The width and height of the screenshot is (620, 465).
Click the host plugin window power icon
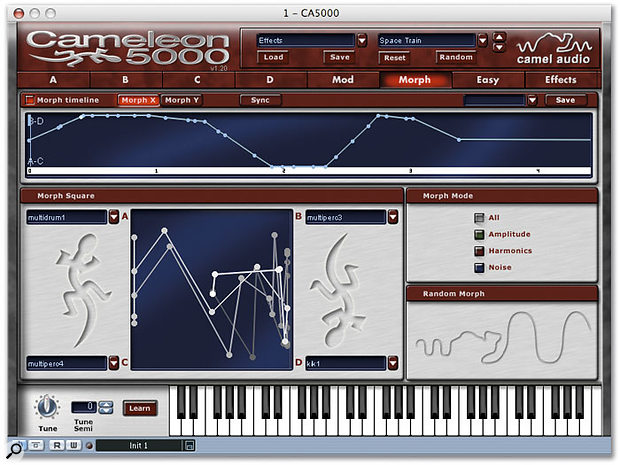[x=20, y=445]
